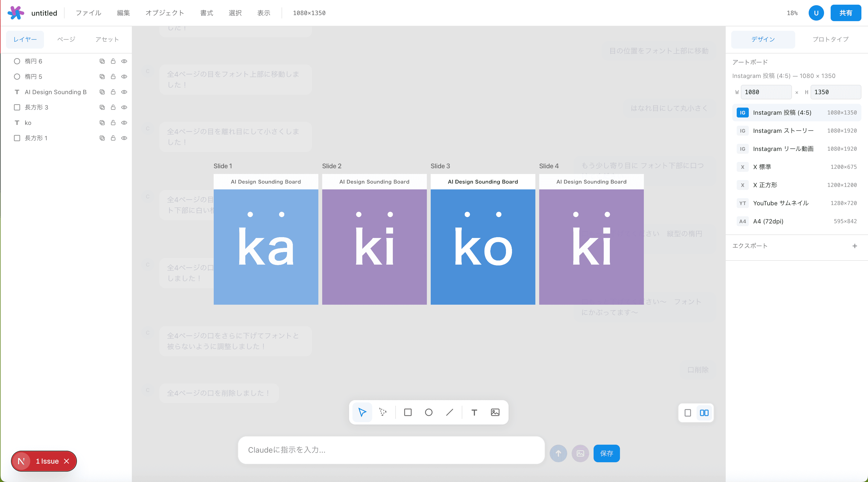Click the Claude instruction input field
The width and height of the screenshot is (868, 482).
click(x=391, y=450)
